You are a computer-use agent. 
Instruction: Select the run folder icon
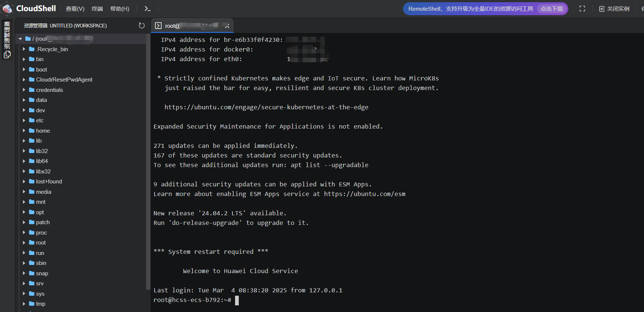(x=32, y=253)
